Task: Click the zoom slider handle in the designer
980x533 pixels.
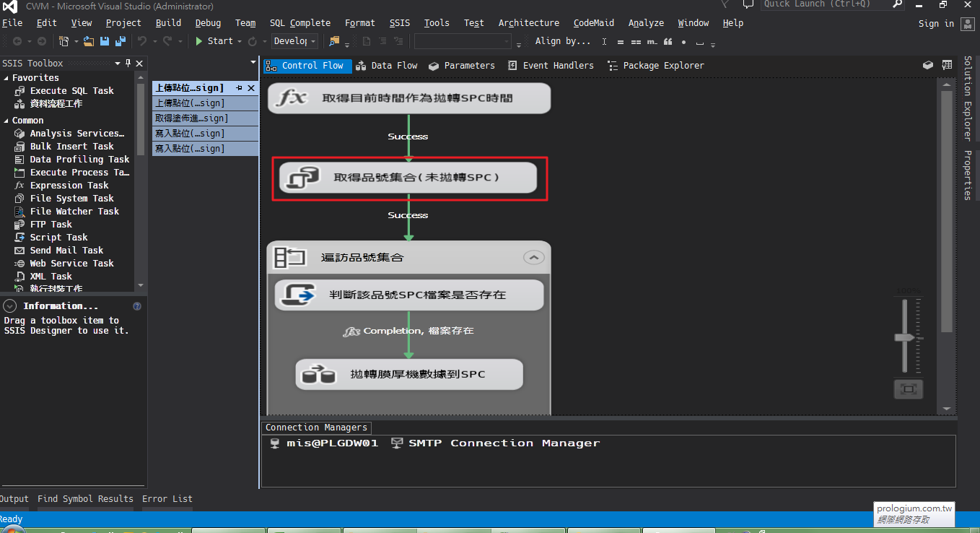Action: (904, 337)
